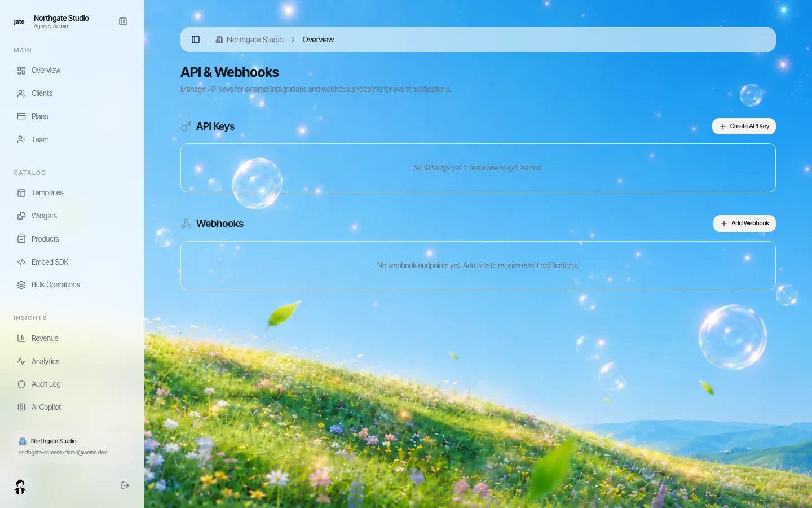Click the Analytics activity icon
This screenshot has height=508, width=812.
pyautogui.click(x=21, y=362)
